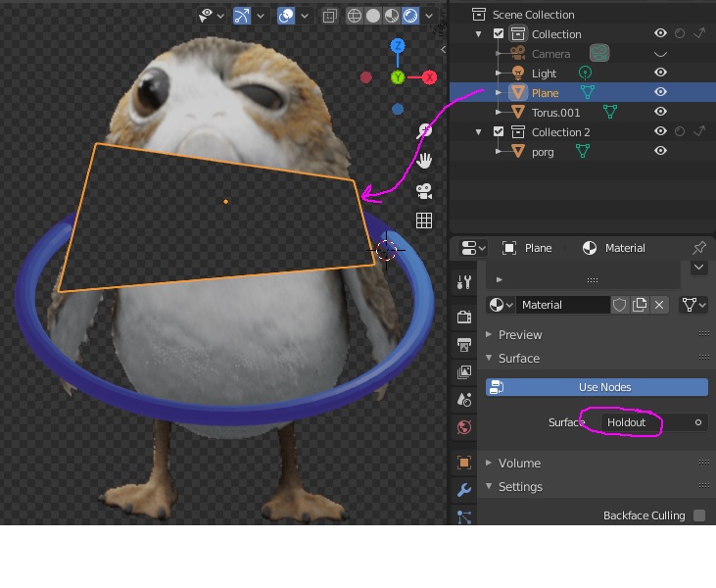Screen dimensions: 716x588
Task: Open the shading options dropdown arrow
Action: (429, 16)
